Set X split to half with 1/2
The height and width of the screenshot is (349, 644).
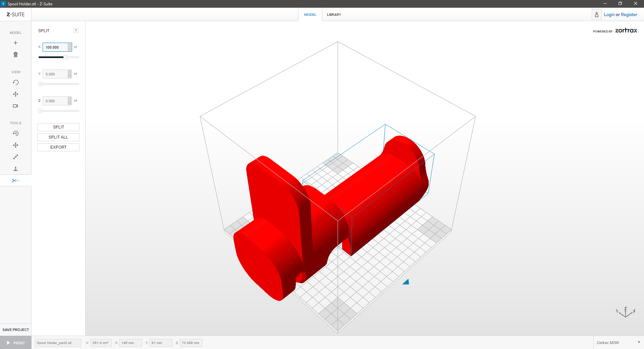75,47
